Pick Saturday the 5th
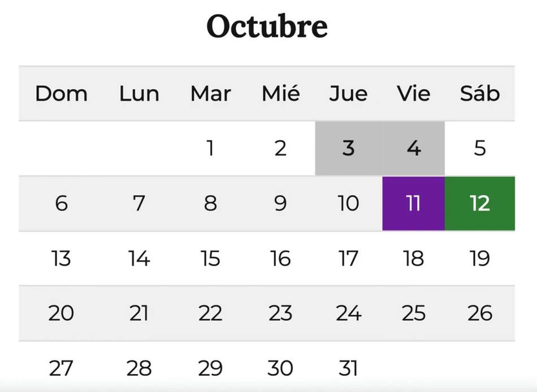This screenshot has height=392, width=537. pos(479,149)
